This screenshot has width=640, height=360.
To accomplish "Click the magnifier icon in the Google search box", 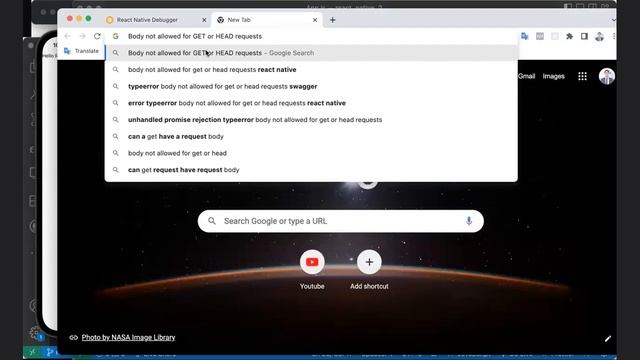I will pos(212,221).
